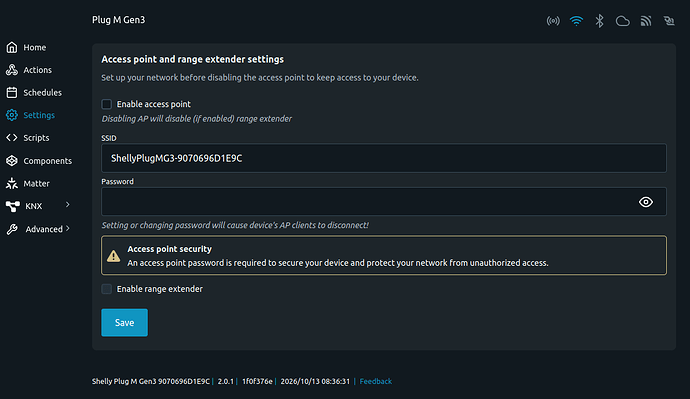Click into the SSID input field

coord(384,158)
